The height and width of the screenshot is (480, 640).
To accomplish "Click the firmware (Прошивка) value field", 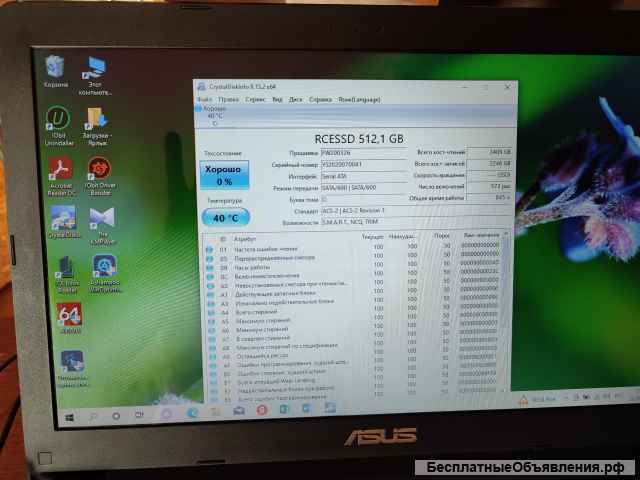I will (364, 153).
